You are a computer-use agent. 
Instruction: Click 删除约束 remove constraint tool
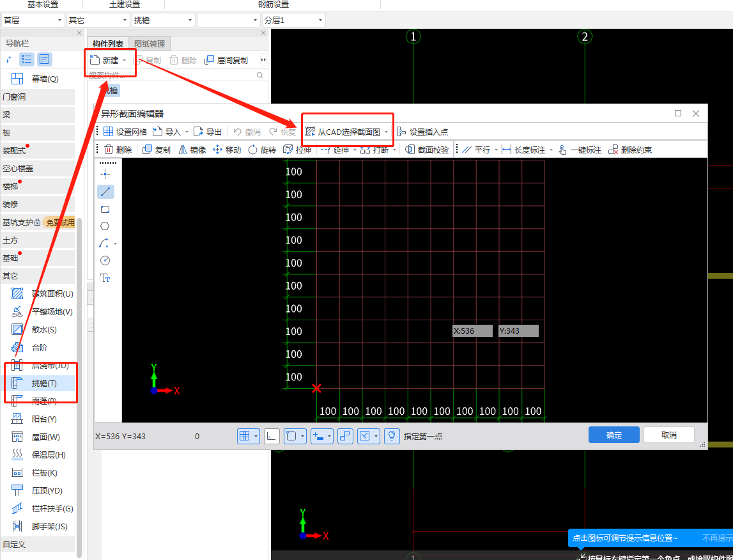click(630, 150)
